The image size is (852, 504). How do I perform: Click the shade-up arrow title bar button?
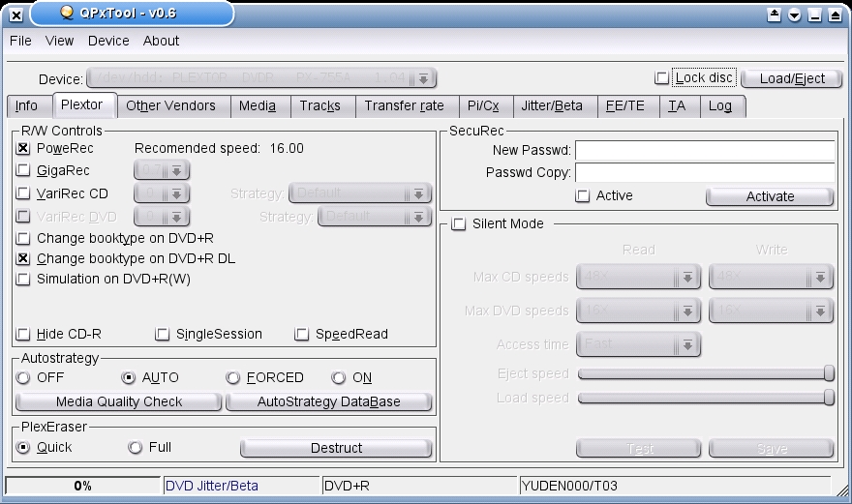click(x=774, y=15)
